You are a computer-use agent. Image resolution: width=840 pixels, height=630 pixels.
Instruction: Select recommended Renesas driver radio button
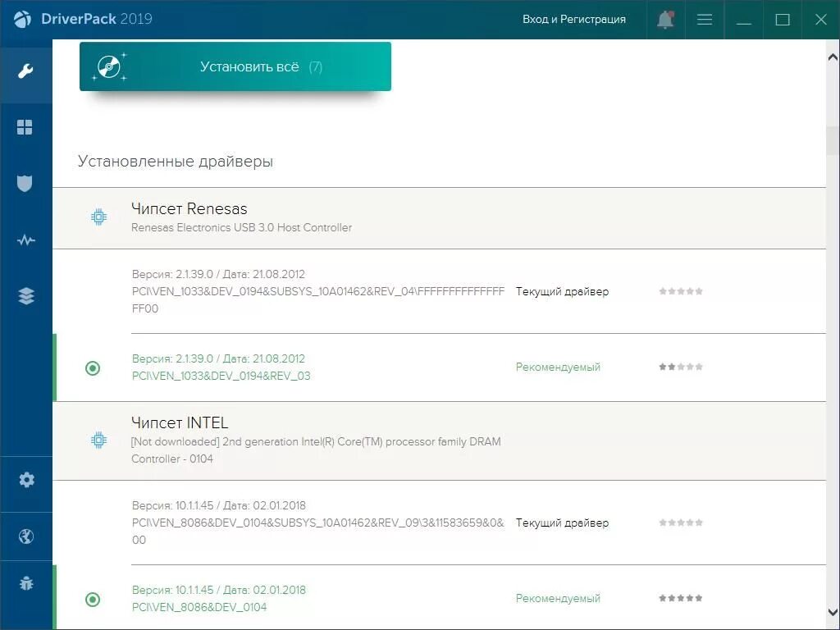coord(93,368)
